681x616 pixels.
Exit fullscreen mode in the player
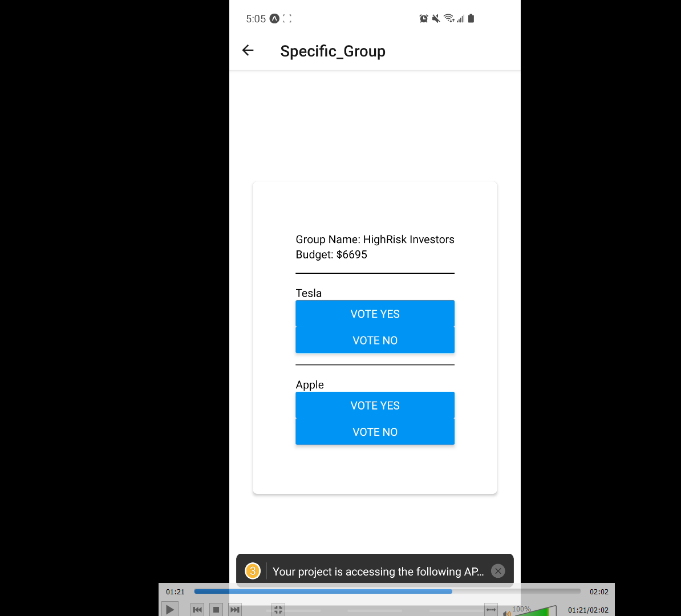point(278,610)
